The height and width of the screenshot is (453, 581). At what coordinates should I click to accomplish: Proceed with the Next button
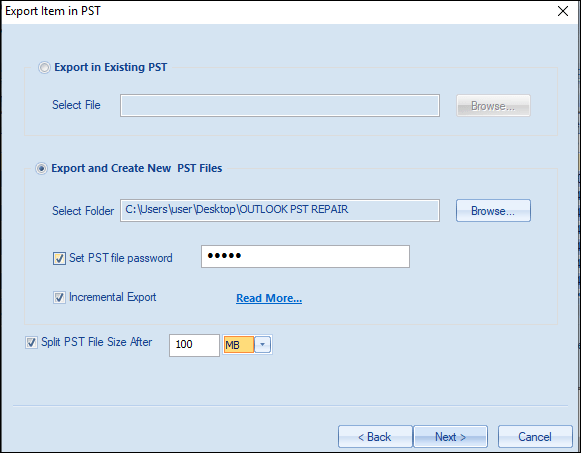451,437
